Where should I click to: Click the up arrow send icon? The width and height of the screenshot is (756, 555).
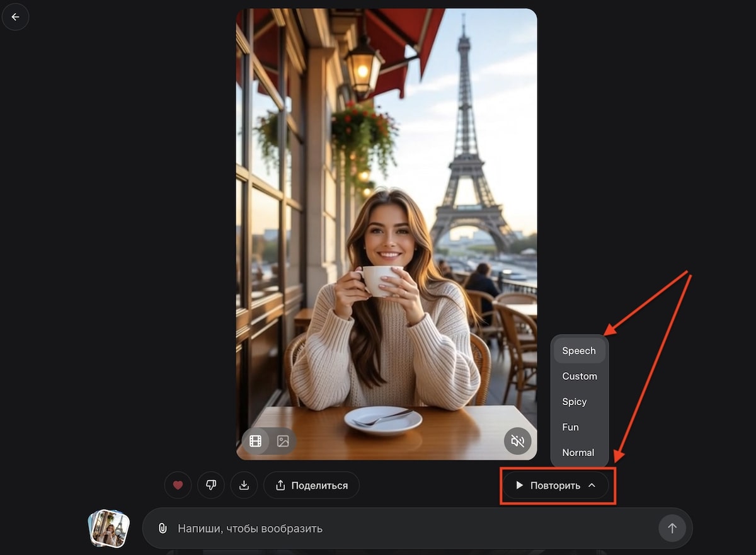click(x=672, y=528)
